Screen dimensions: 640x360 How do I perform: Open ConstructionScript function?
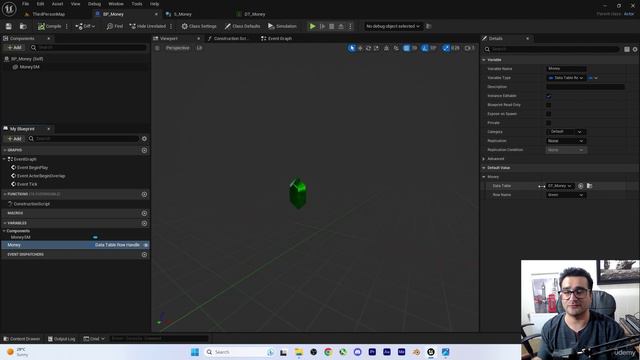coord(31,204)
